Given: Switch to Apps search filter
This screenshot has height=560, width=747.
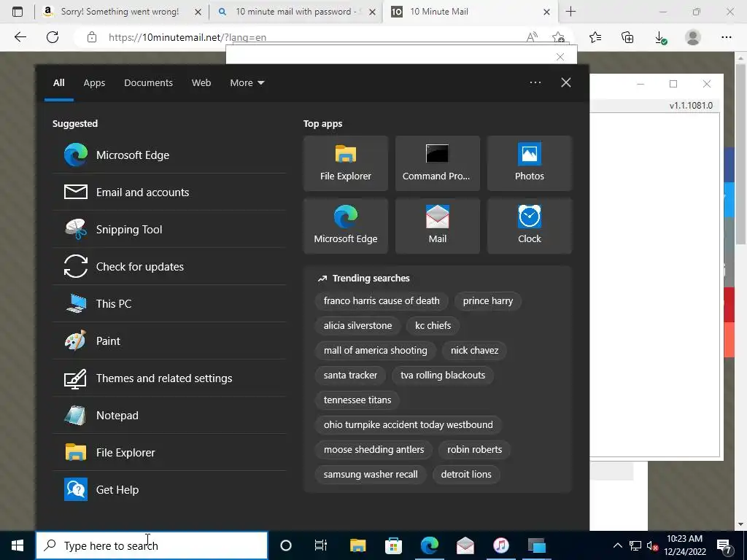Looking at the screenshot, I should (94, 82).
